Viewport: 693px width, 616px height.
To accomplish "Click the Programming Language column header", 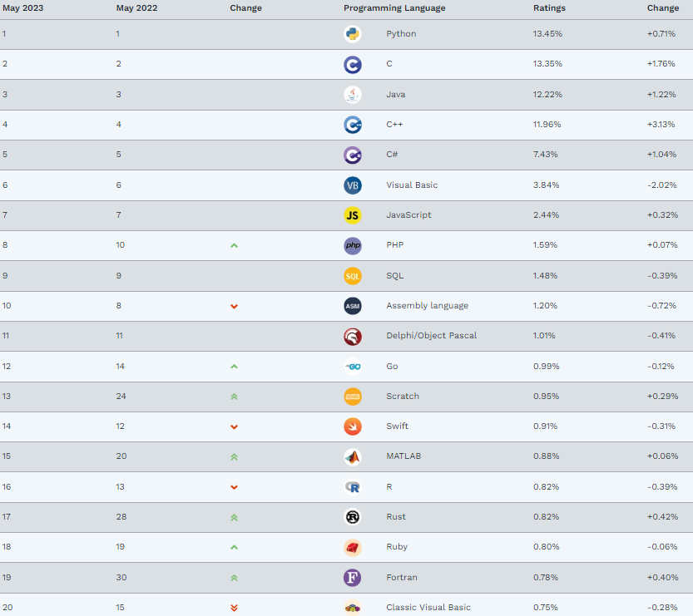I will pyautogui.click(x=394, y=8).
